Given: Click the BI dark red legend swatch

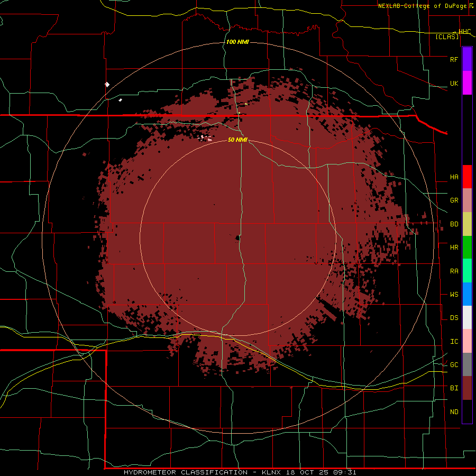Looking at the screenshot, I should pos(467,388).
